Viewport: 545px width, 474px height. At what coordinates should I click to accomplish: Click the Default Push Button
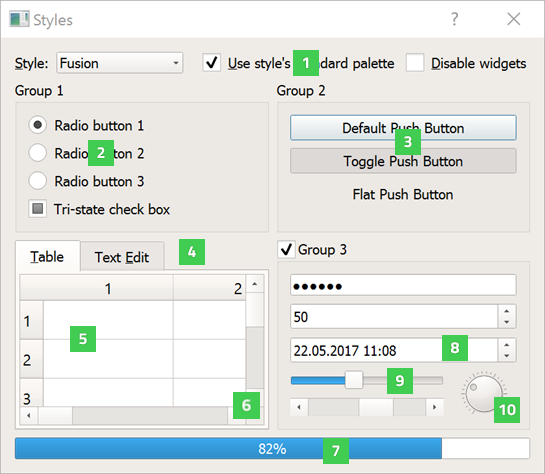[x=403, y=128]
